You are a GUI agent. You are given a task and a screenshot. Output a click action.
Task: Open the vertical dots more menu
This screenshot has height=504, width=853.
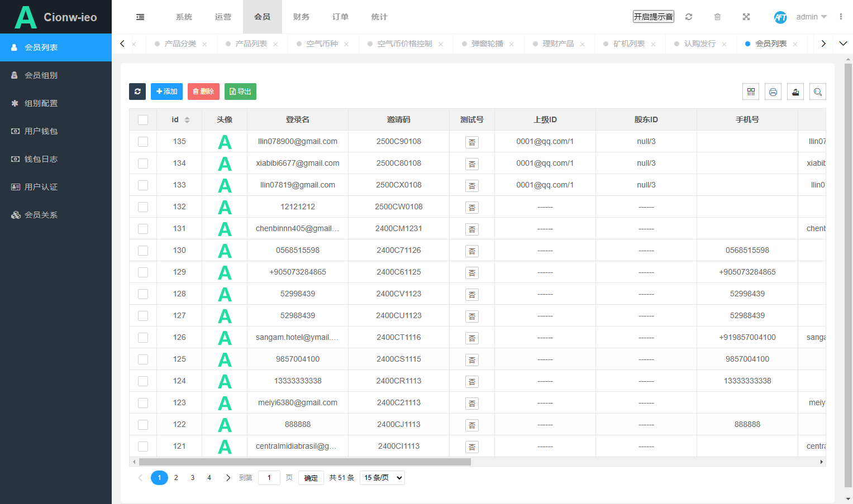(x=841, y=17)
